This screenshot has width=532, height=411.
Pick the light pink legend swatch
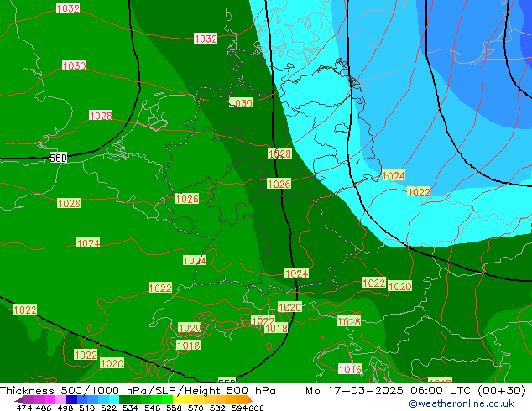pos(60,400)
